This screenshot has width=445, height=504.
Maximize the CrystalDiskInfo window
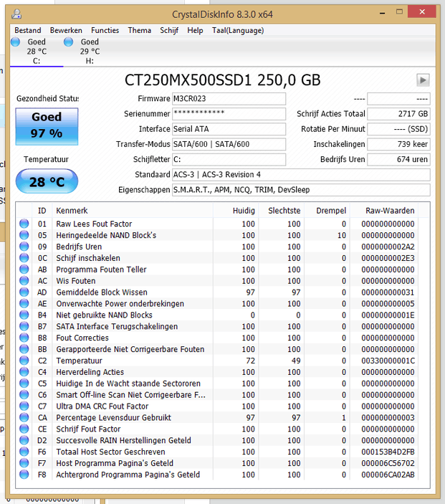click(x=399, y=12)
